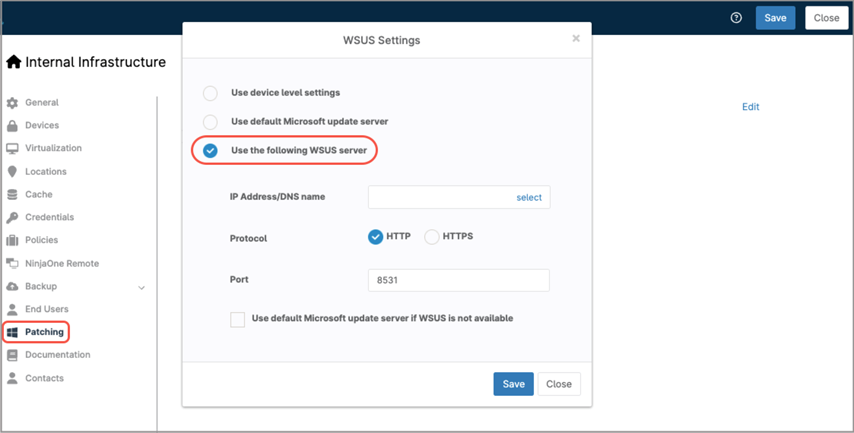This screenshot has width=854, height=433.
Task: Click the Policies briefcase icon
Action: 12,240
